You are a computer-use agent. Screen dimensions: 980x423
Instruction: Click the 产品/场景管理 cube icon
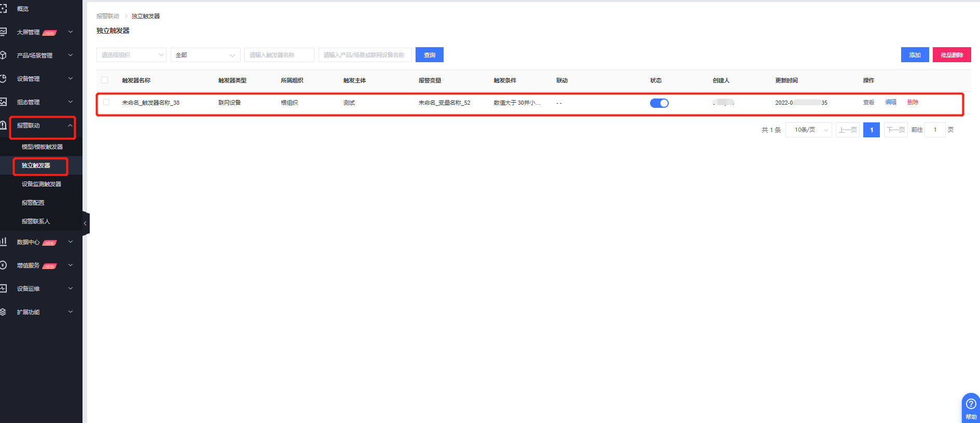coord(3,55)
